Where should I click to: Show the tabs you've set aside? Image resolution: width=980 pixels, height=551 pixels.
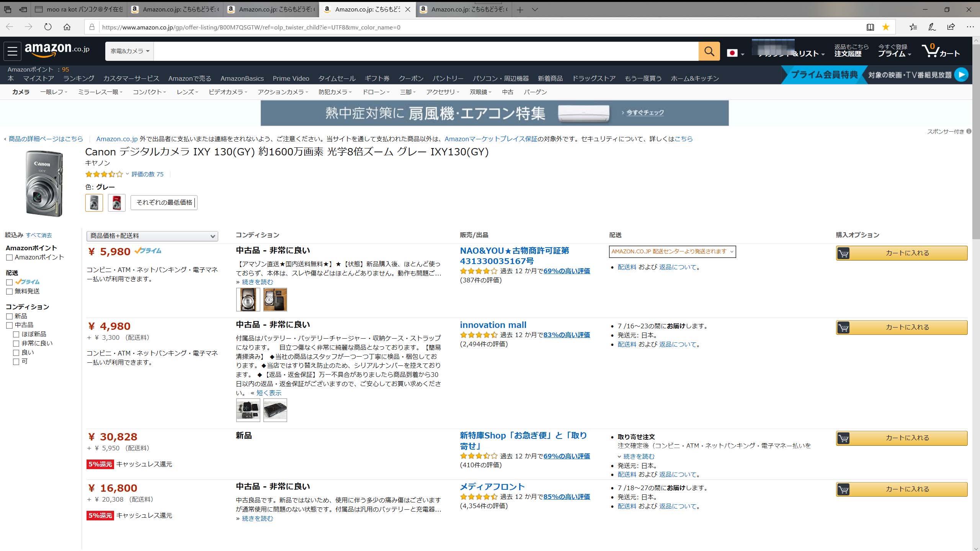click(8, 10)
